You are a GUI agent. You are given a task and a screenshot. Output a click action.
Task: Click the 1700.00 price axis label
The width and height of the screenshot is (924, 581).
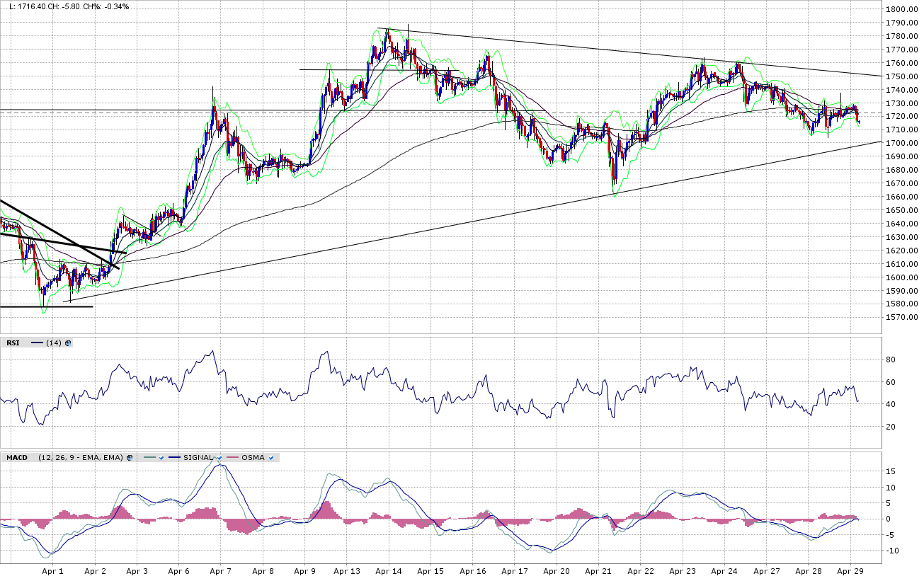click(x=901, y=144)
